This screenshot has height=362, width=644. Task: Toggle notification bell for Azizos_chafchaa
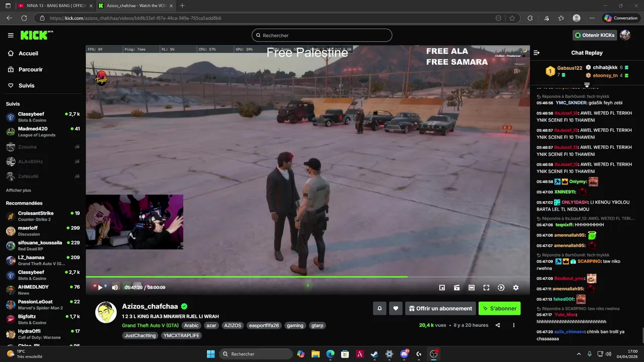380,309
